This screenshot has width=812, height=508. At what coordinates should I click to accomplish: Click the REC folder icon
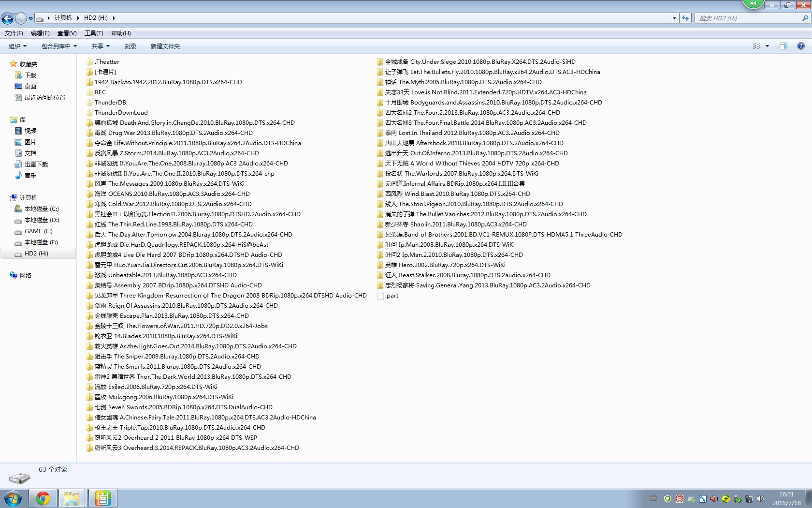pos(89,92)
